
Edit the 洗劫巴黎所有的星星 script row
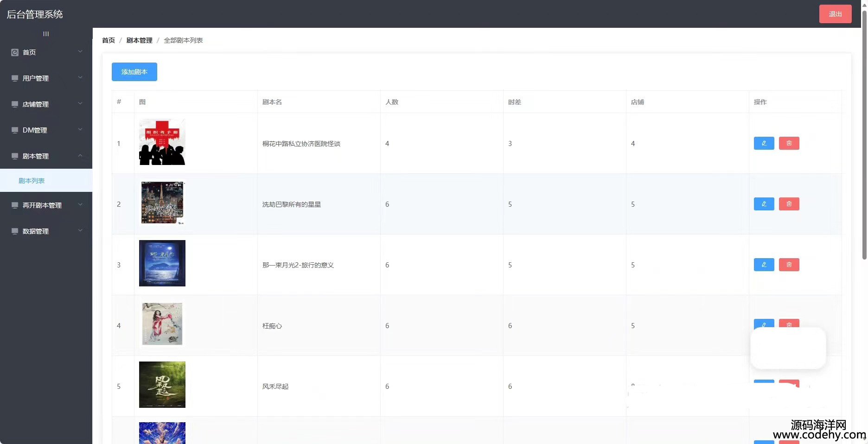click(764, 204)
